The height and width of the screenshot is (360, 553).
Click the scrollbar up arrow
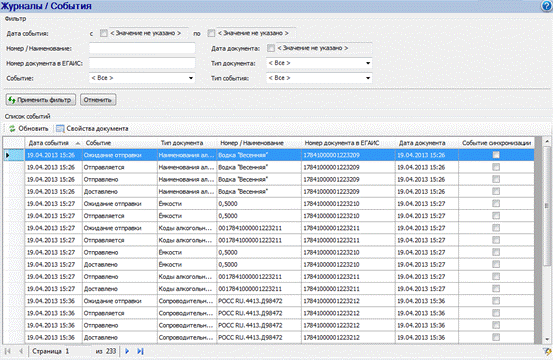point(547,141)
